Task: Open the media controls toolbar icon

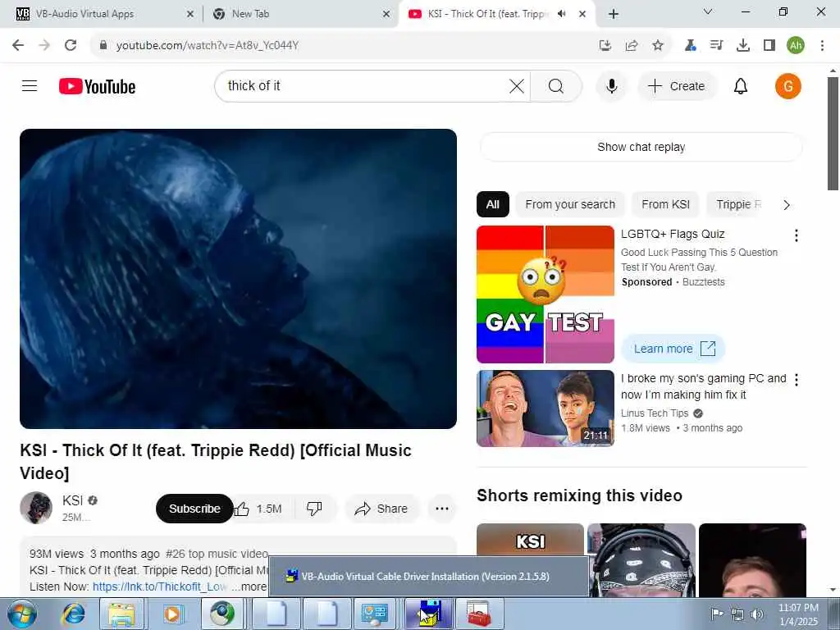Action: (x=716, y=45)
